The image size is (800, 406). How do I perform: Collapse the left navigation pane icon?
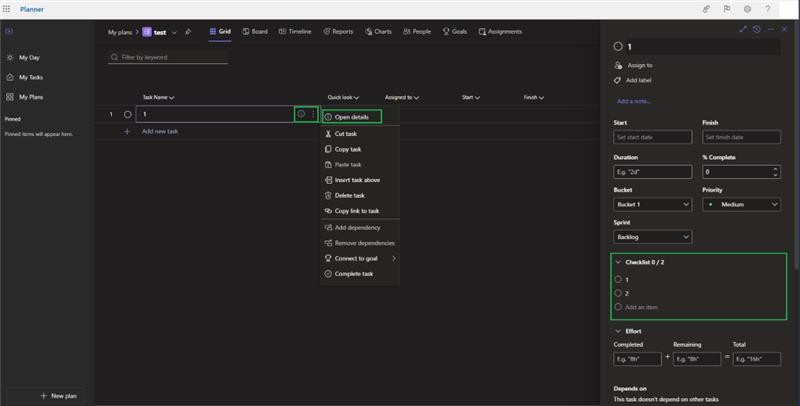pyautogui.click(x=9, y=31)
